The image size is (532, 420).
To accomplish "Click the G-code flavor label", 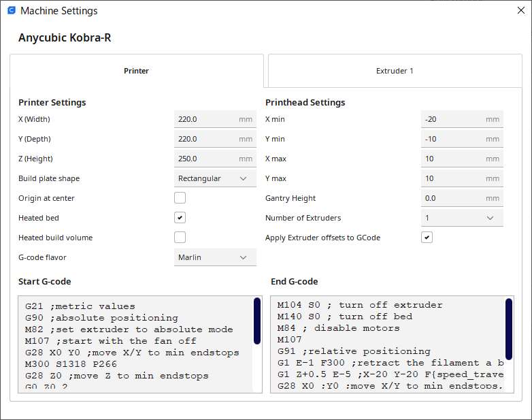I will pyautogui.click(x=42, y=257).
